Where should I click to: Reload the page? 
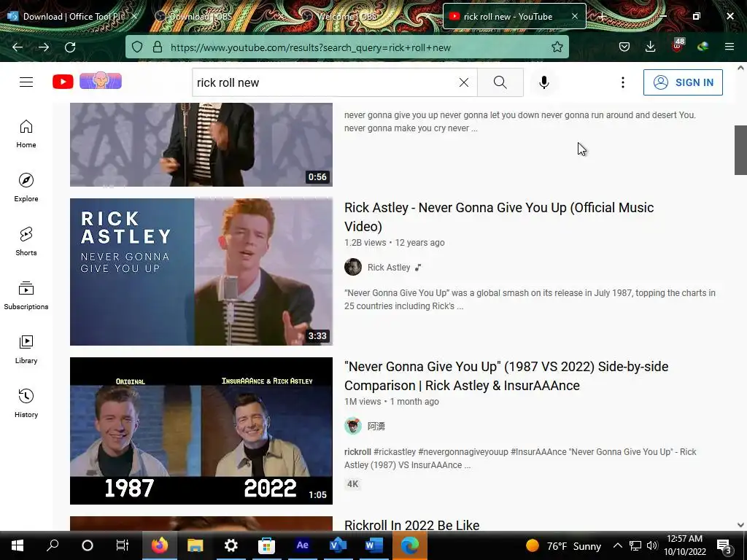coord(70,47)
